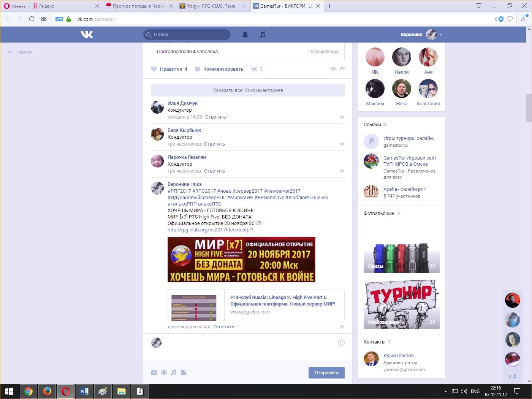The height and width of the screenshot is (399, 532).
Task: Attach a video to the comment
Action: click(164, 372)
